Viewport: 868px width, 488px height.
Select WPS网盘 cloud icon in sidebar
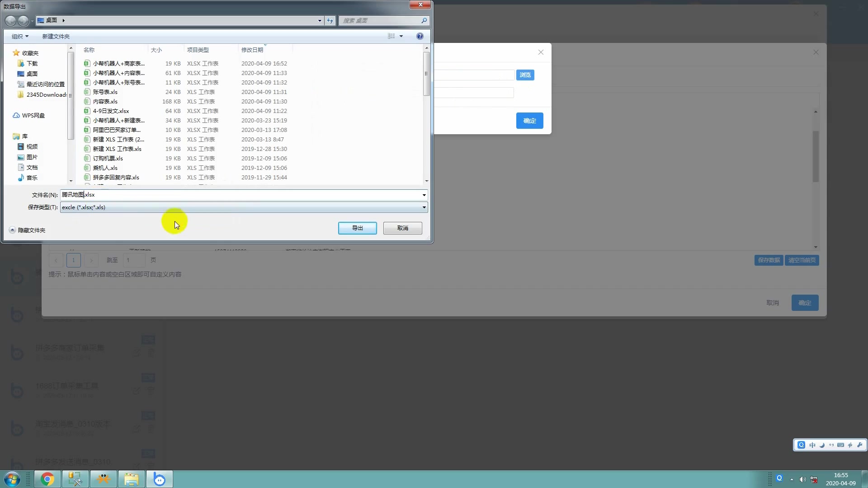tap(16, 116)
